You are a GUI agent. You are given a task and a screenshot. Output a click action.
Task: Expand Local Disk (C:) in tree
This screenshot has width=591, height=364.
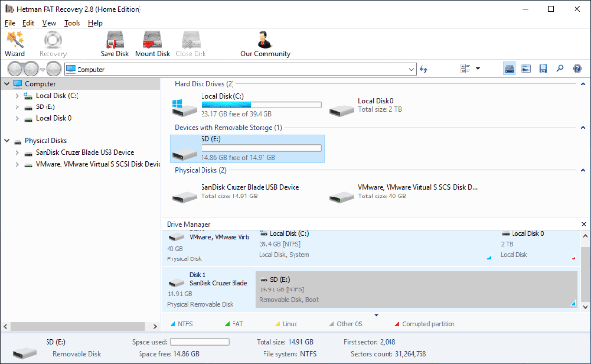(17, 96)
